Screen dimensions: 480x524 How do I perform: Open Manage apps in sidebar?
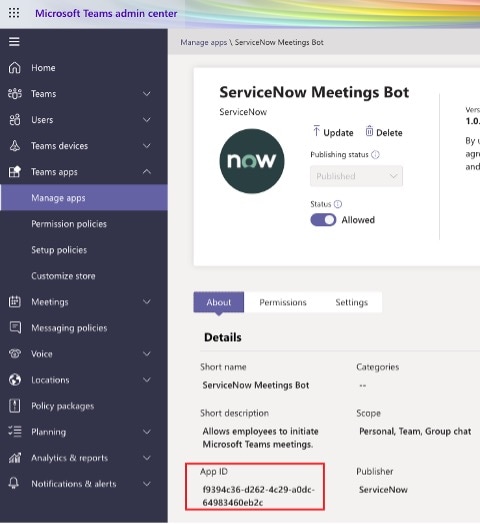(x=84, y=198)
